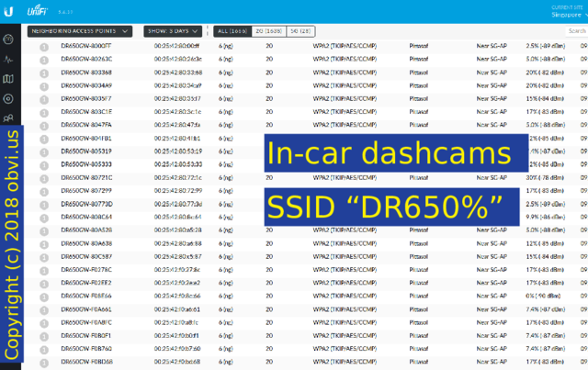Click the 0% (-90 dBm) signal value
The image size is (588, 370).
click(x=543, y=297)
